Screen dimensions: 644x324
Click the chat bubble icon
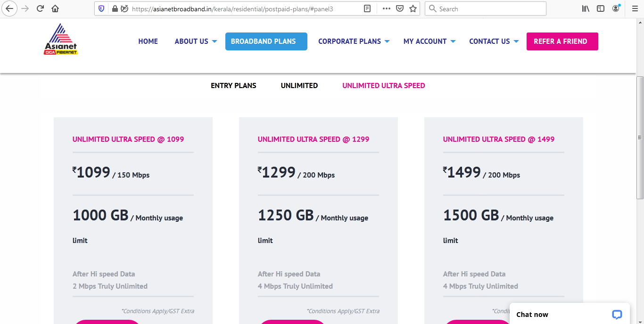[x=617, y=315]
